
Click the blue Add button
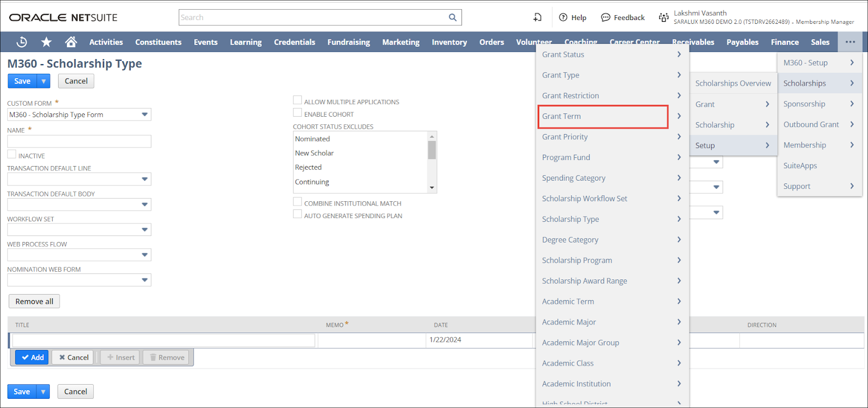click(x=32, y=358)
